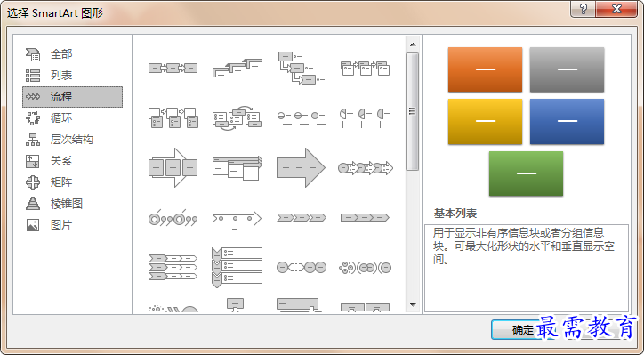
Task: Choose the picture accent process layout with list boxes below
Action: (x=173, y=117)
